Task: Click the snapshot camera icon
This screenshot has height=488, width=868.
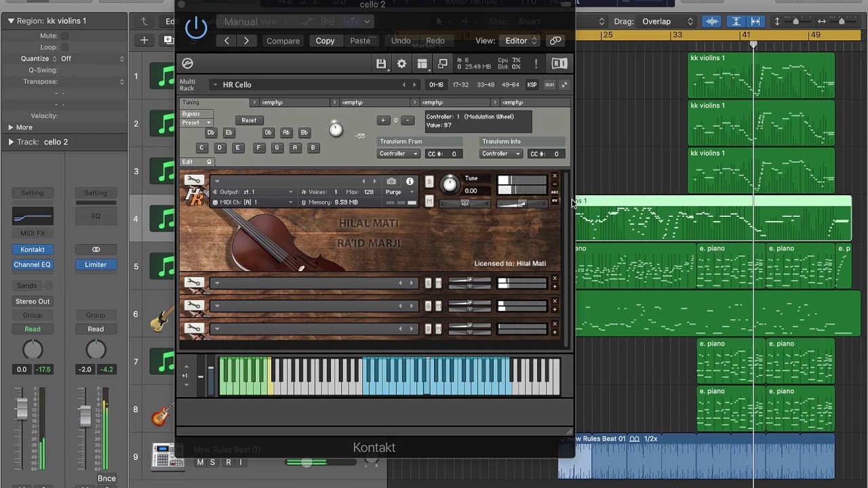Action: point(391,182)
